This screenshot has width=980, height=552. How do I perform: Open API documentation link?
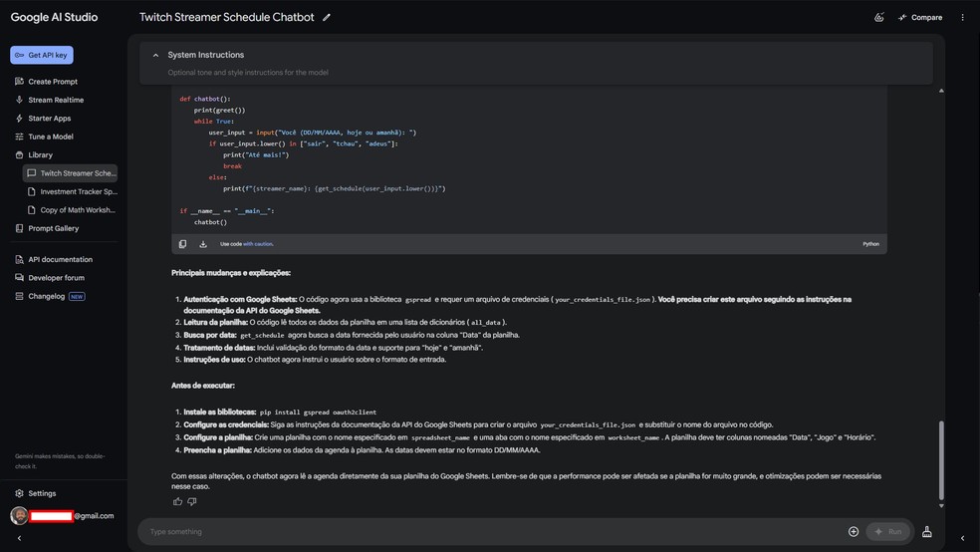[x=60, y=259]
